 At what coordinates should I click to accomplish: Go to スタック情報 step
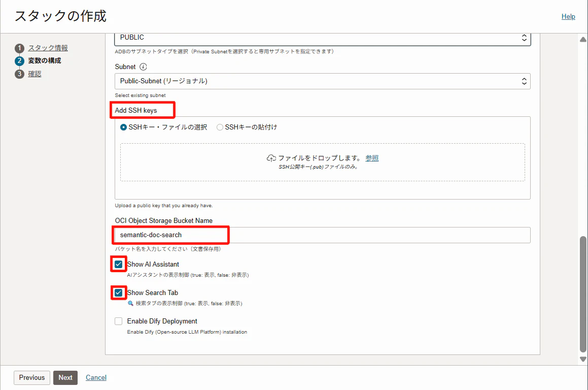(48, 48)
